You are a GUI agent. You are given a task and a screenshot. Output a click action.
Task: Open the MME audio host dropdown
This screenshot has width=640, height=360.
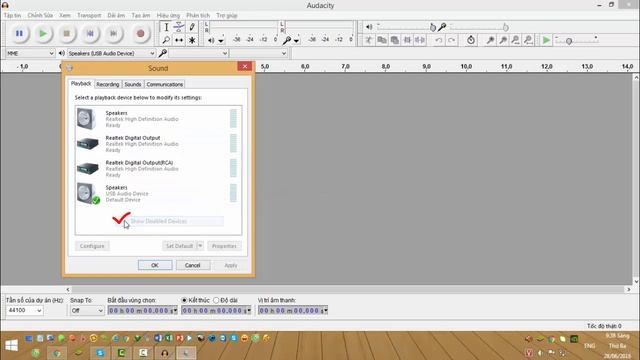30,53
